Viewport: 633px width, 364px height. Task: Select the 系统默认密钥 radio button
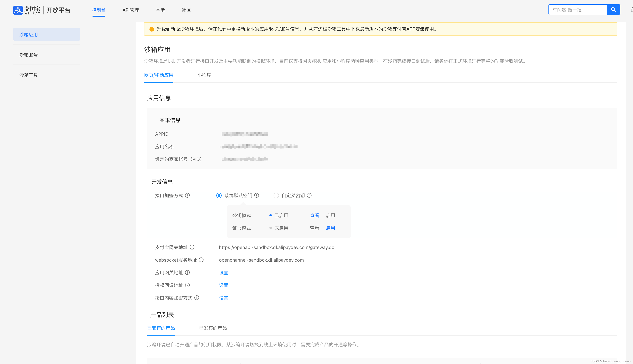[219, 195]
